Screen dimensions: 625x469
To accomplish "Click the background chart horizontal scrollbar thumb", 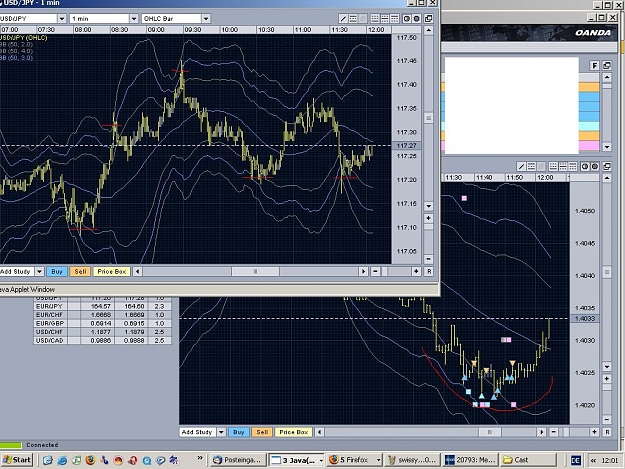I will pyautogui.click(x=490, y=432).
